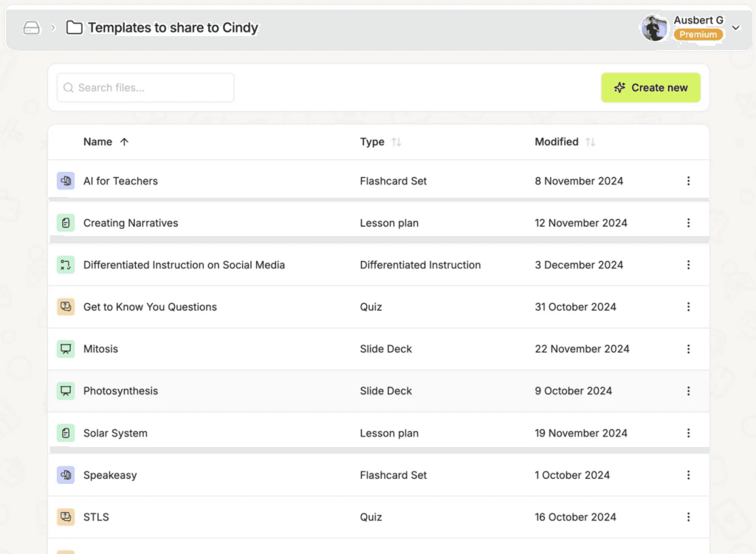Click the Solar System lesson plan icon
This screenshot has width=756, height=554.
point(66,433)
